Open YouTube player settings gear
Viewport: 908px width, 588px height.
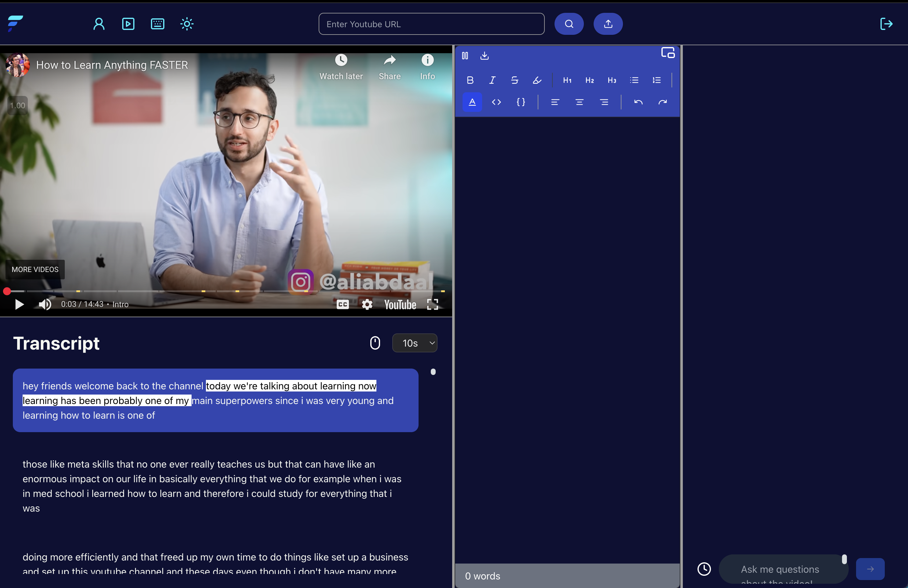click(x=367, y=304)
